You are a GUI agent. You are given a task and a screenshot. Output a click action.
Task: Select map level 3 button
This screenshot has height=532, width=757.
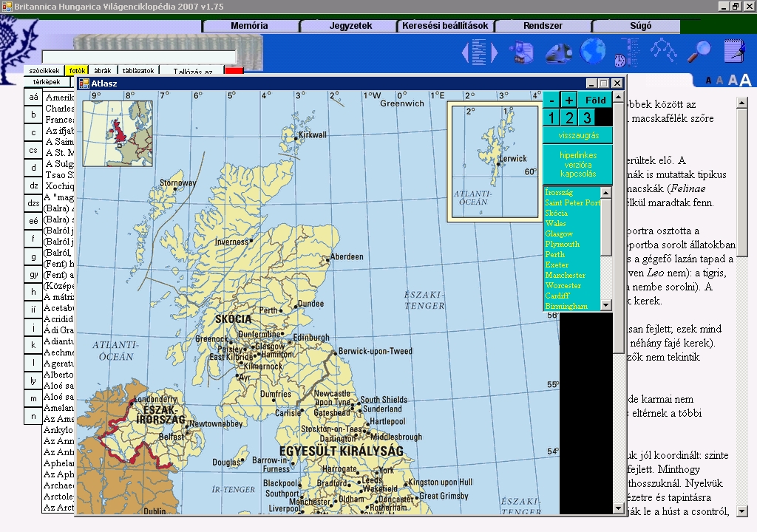click(x=586, y=117)
